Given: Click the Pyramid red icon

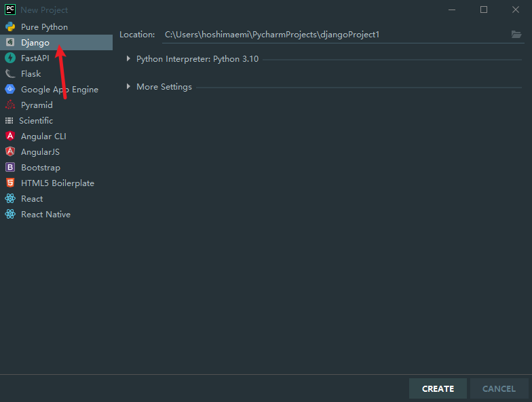Looking at the screenshot, I should click(10, 105).
